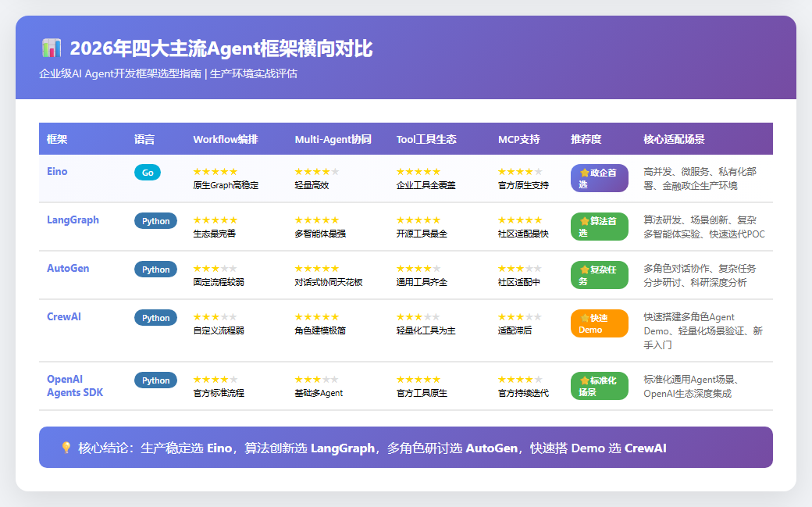Click the MCP支持 column header

519,140
